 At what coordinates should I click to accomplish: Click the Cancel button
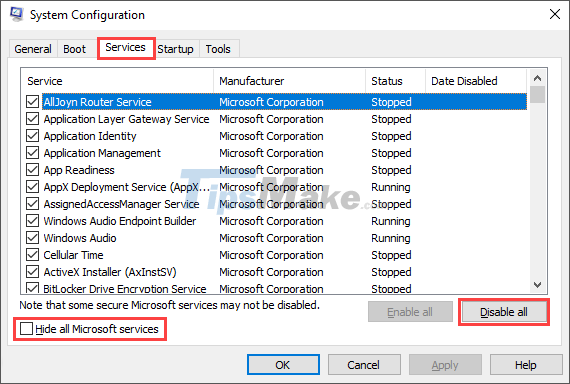click(364, 365)
